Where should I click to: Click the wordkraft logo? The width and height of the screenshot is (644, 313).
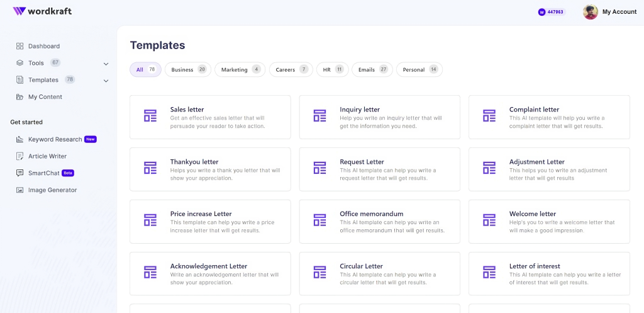(42, 11)
